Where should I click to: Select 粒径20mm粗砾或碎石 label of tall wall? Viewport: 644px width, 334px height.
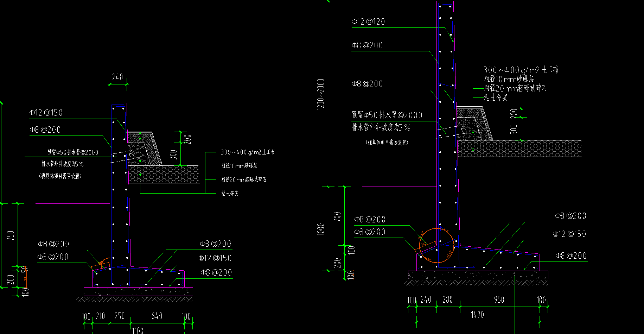coord(516,88)
